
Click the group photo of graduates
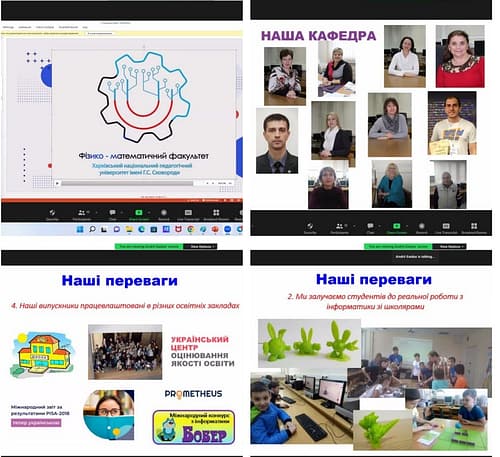point(125,352)
